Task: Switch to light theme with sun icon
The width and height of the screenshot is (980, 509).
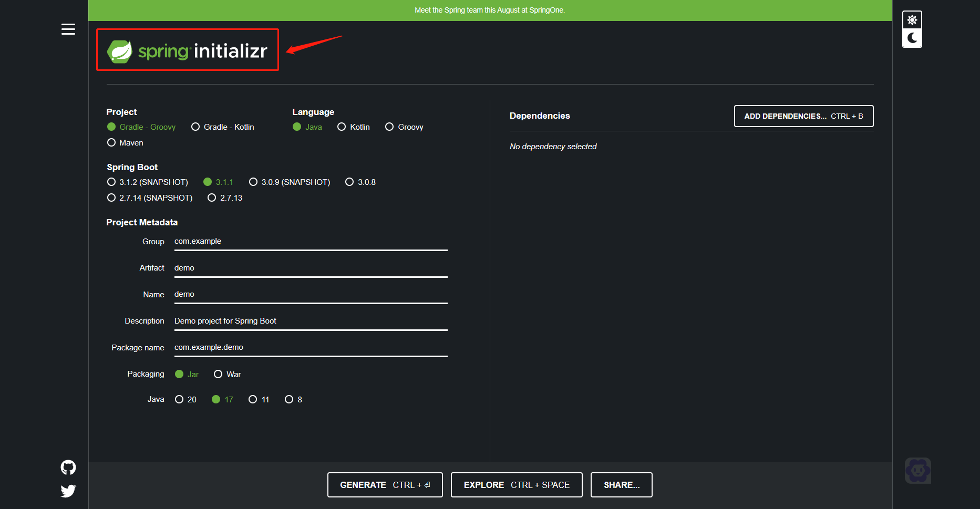Action: [x=912, y=19]
